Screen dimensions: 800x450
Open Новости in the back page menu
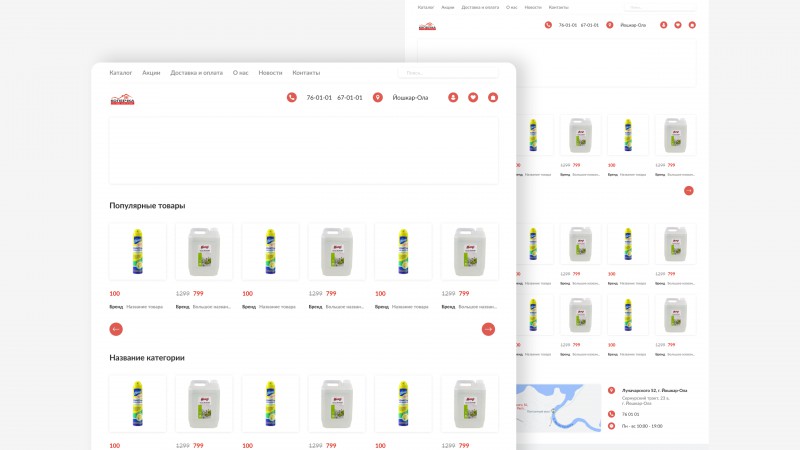pos(533,8)
